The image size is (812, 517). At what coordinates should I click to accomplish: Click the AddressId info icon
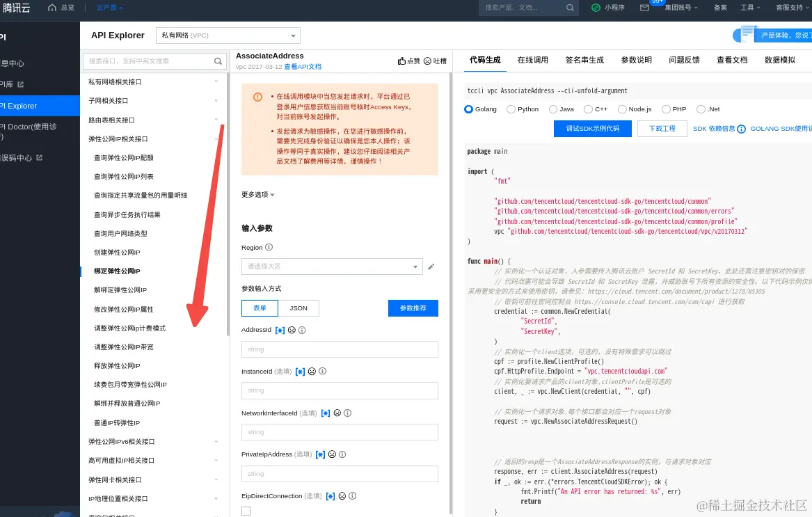tap(302, 330)
